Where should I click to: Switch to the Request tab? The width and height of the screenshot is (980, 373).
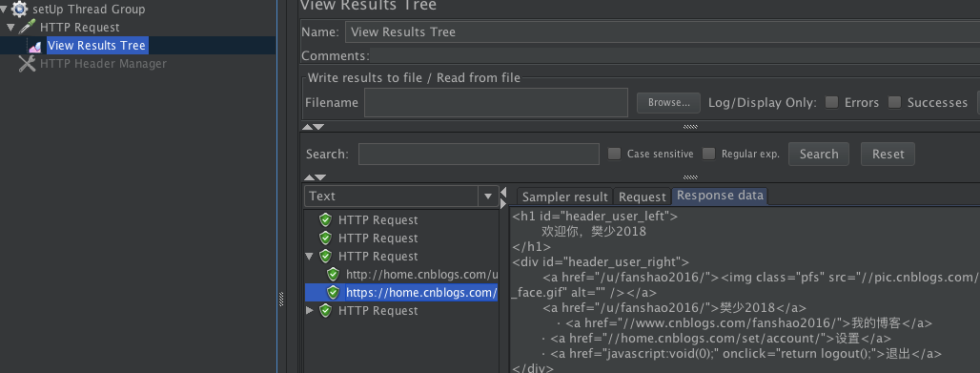[642, 197]
